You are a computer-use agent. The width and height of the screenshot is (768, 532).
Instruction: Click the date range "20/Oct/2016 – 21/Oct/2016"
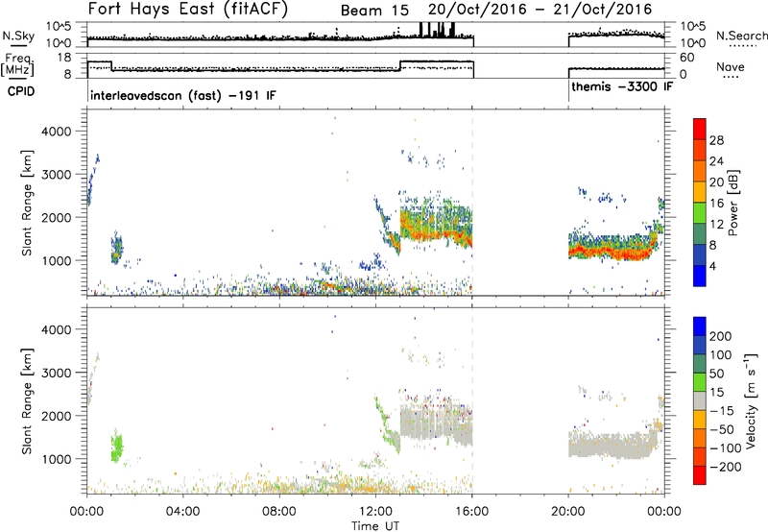click(540, 10)
